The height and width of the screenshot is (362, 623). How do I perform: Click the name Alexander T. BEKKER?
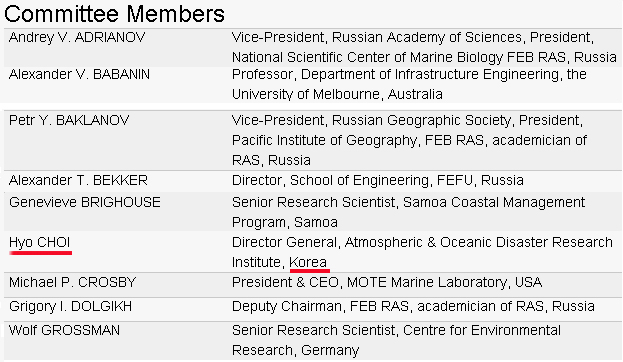[x=78, y=180]
